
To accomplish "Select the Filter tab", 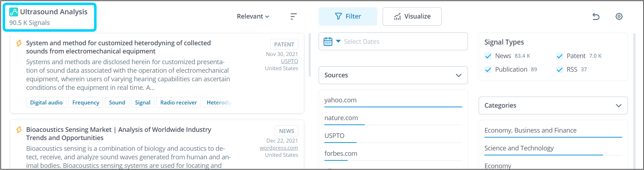I will click(348, 16).
